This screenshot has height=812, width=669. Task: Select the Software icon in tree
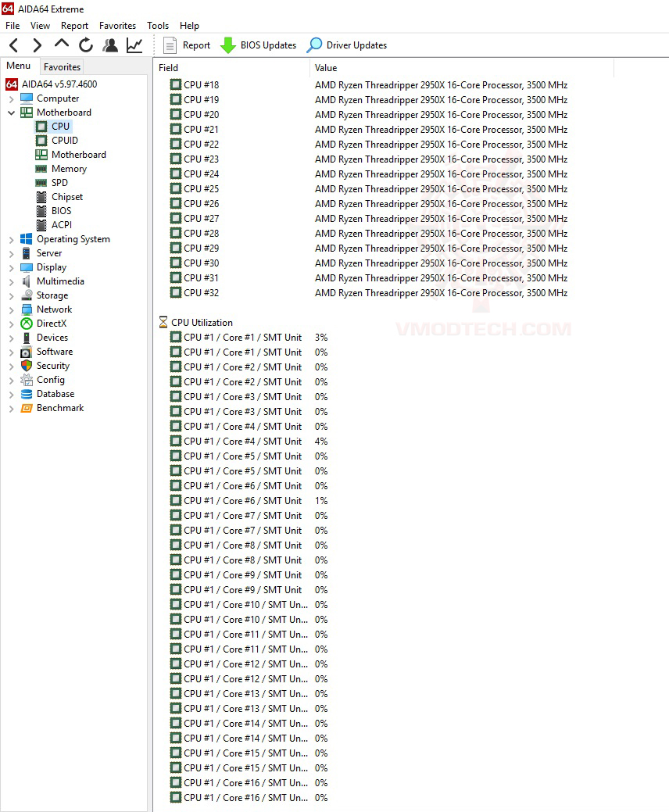pos(27,352)
